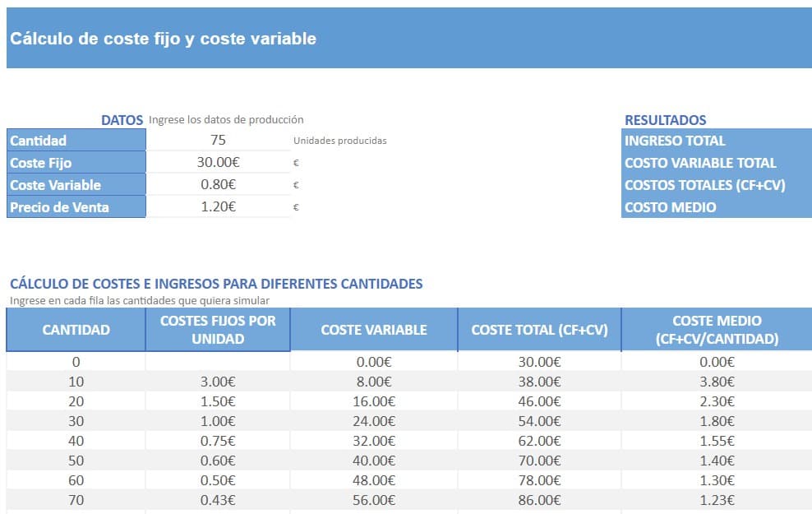Click 'Ingrese los datos de producción' hint
Screen dimensions: 812x514
tap(226, 120)
